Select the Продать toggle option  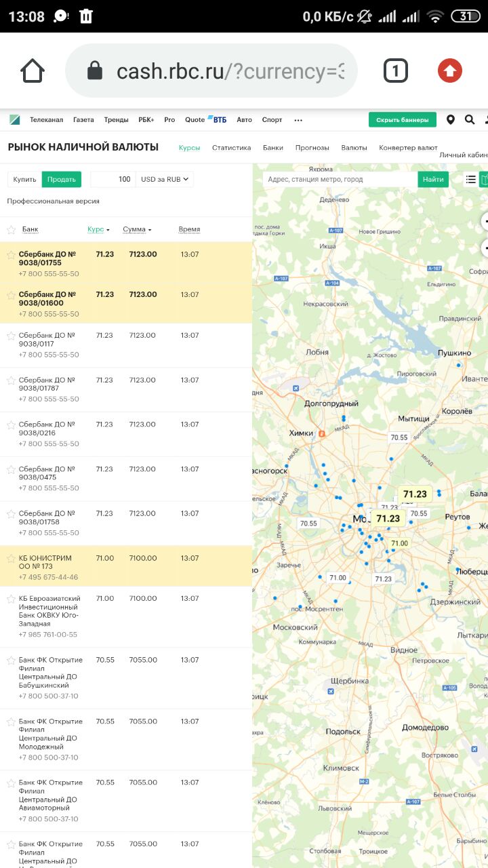click(62, 179)
